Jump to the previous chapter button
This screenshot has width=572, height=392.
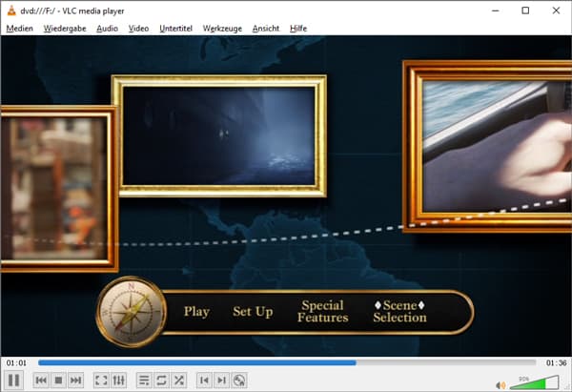pyautogui.click(x=41, y=381)
